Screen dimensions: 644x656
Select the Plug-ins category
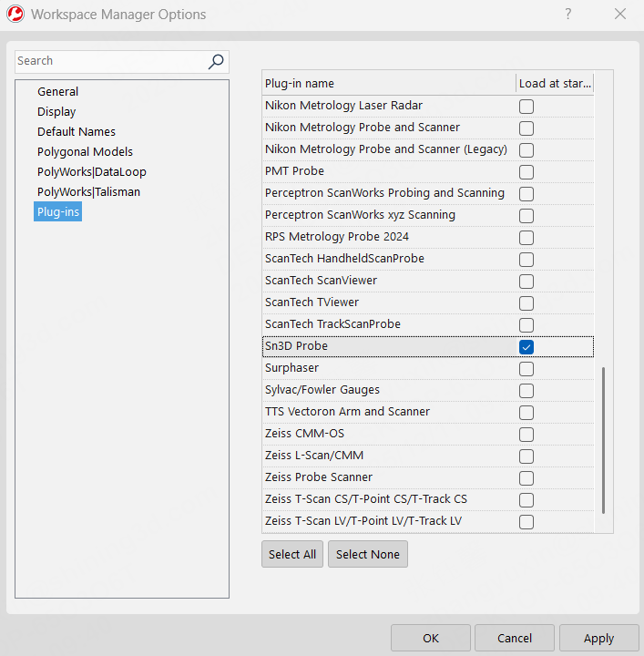click(57, 211)
